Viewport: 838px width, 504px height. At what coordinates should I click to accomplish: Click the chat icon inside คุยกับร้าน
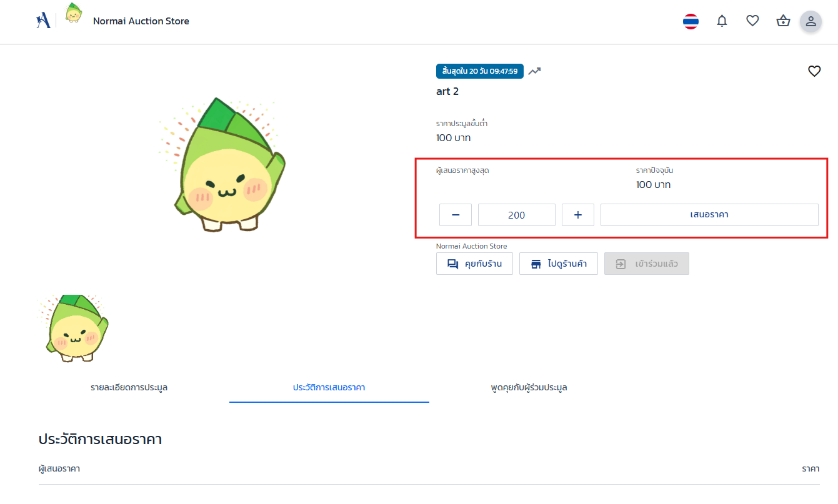(452, 263)
